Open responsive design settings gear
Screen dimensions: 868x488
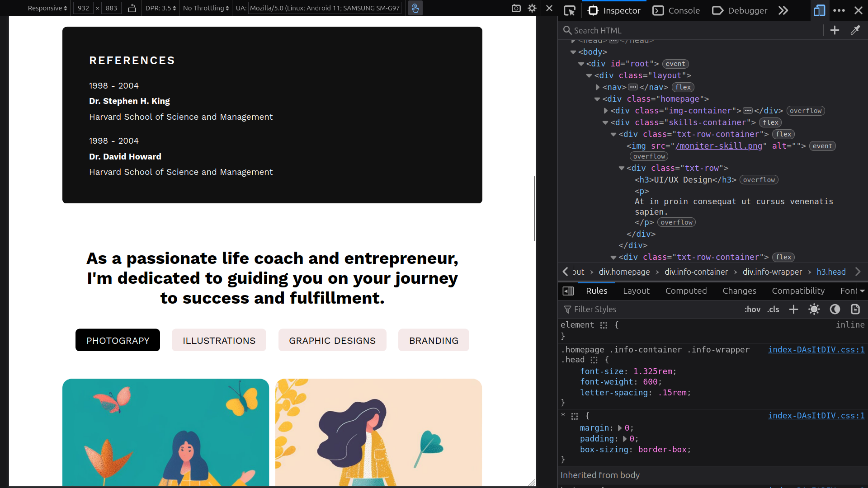point(532,8)
